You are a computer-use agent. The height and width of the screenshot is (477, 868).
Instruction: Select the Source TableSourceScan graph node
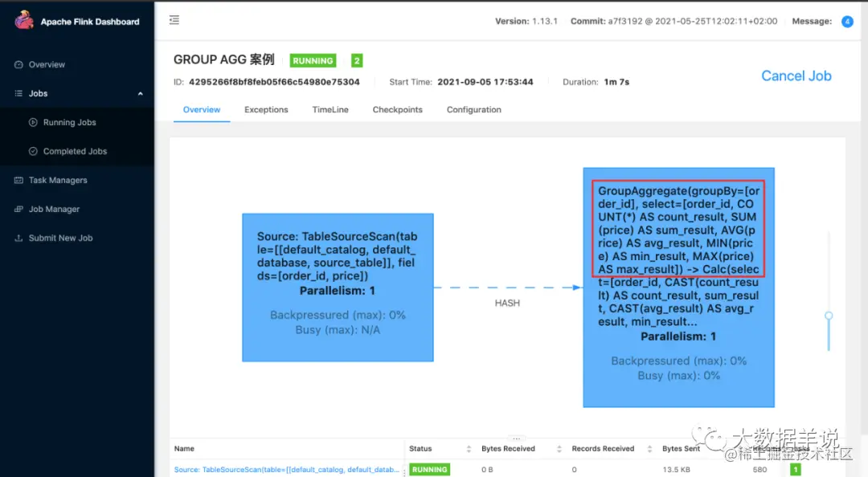[x=338, y=287]
